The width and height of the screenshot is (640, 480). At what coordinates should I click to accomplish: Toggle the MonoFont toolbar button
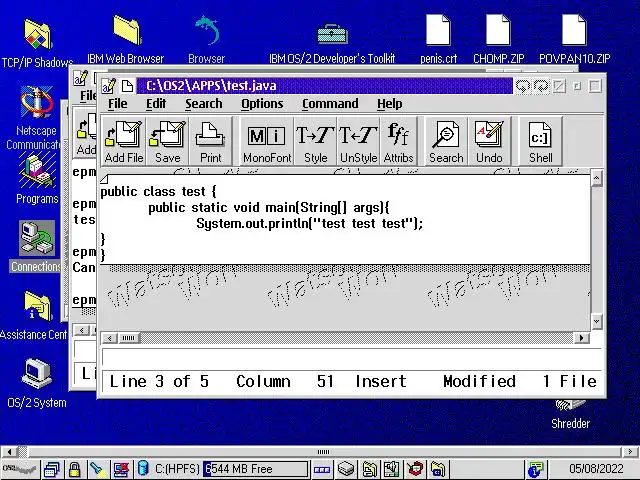(x=267, y=141)
